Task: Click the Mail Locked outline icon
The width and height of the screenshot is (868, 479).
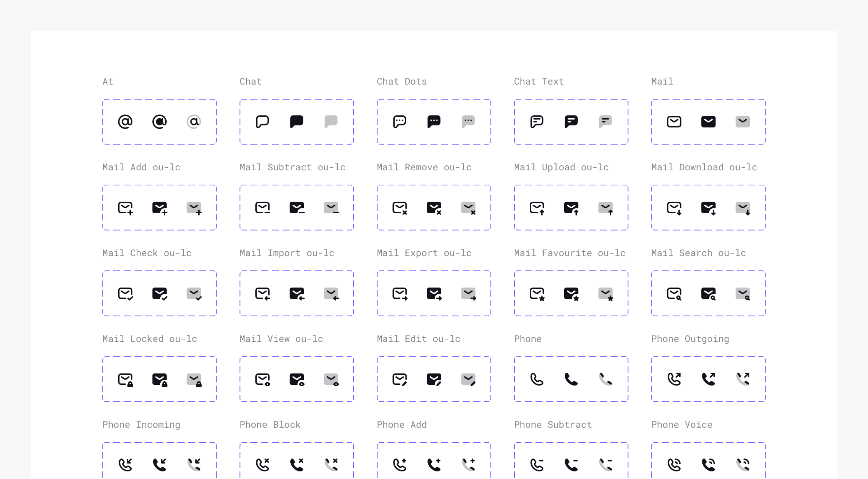Action: tap(125, 380)
